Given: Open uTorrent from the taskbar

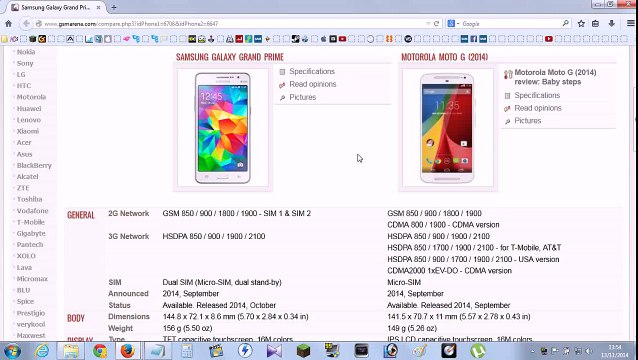Looking at the screenshot, I should coord(478,351).
